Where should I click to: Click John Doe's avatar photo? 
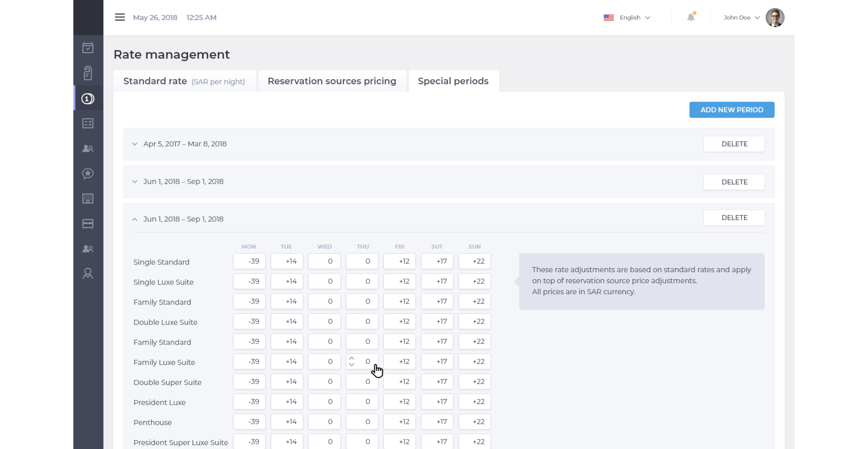point(775,17)
